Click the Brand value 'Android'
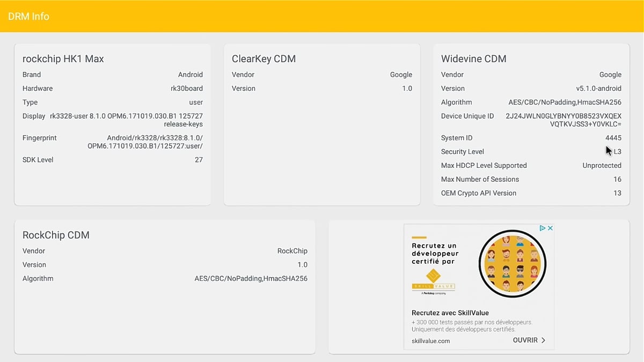Image resolution: width=644 pixels, height=362 pixels. [x=191, y=75]
